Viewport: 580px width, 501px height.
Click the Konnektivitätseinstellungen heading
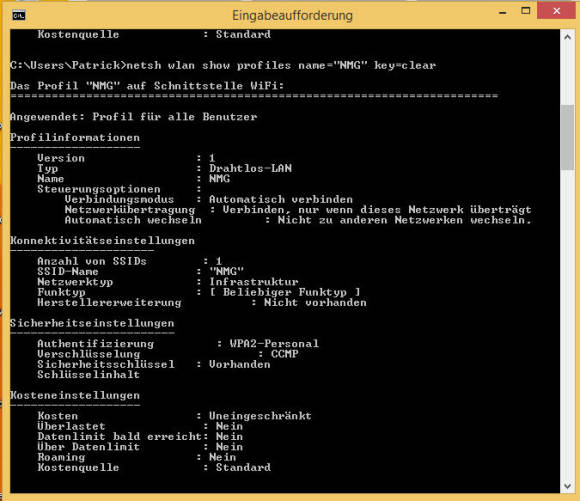tap(102, 241)
